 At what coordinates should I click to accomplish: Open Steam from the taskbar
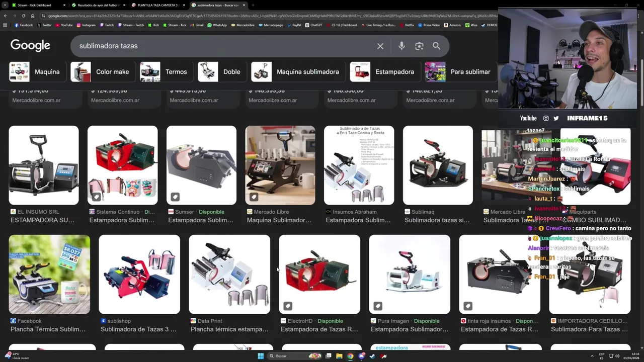(x=372, y=356)
